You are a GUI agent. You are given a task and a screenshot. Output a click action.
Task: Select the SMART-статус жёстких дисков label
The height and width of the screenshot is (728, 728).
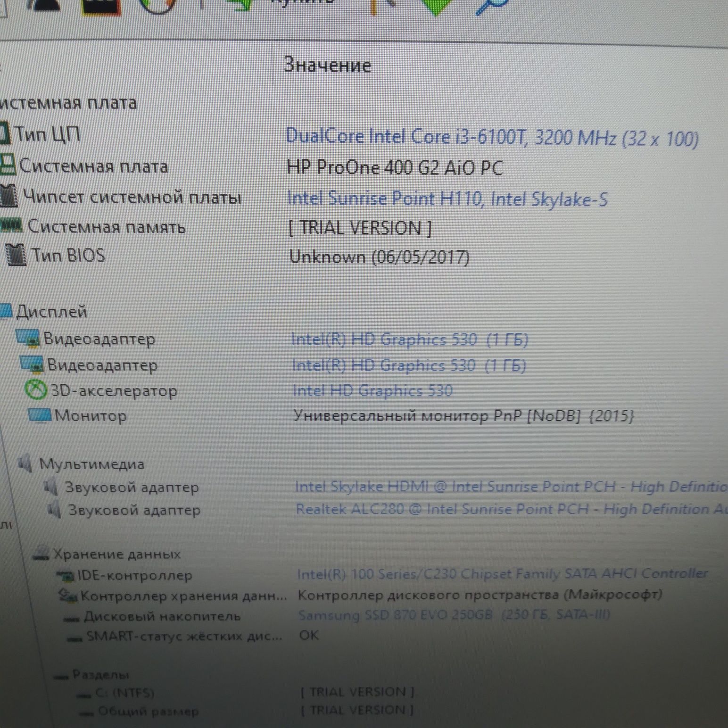point(185,637)
